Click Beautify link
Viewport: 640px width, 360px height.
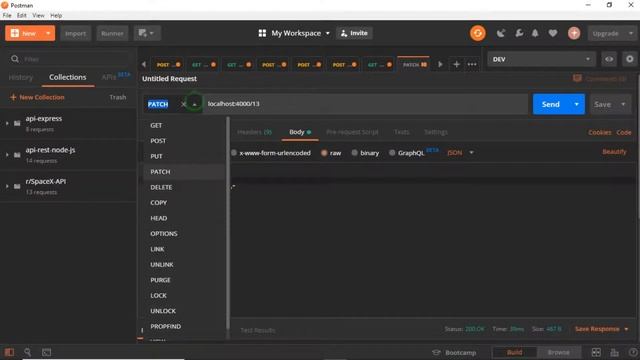(x=614, y=151)
